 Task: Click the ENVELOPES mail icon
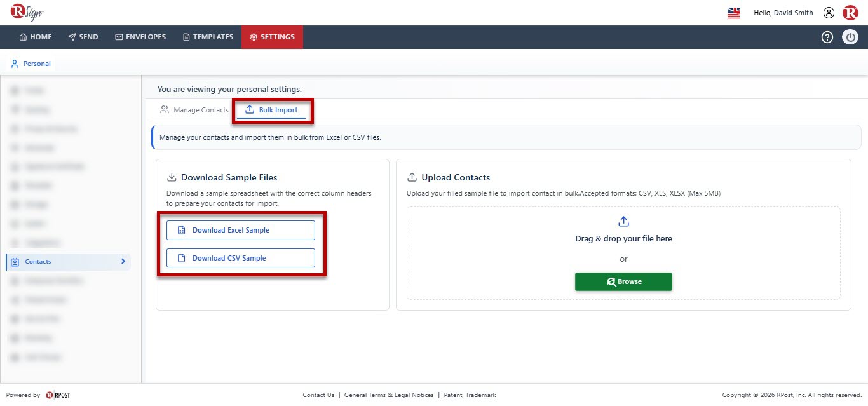(x=119, y=37)
